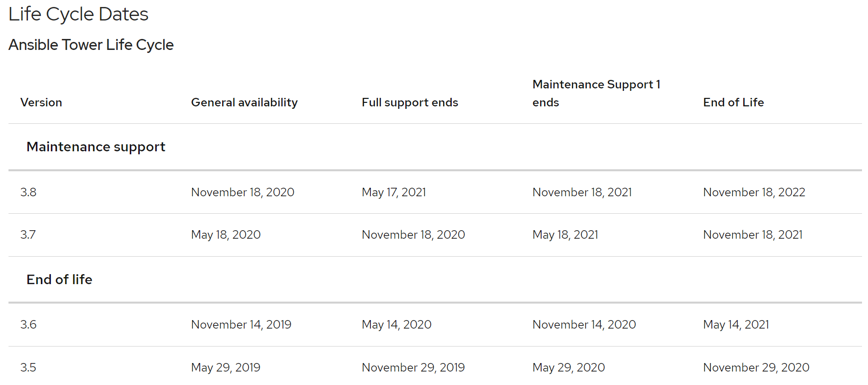Click the May 14, 2021 end of life date
This screenshot has width=868, height=385.
(x=736, y=325)
